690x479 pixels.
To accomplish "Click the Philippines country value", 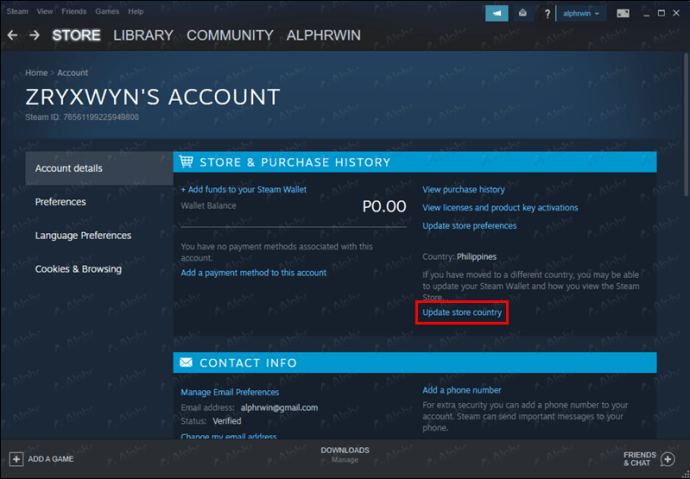I will pyautogui.click(x=477, y=256).
